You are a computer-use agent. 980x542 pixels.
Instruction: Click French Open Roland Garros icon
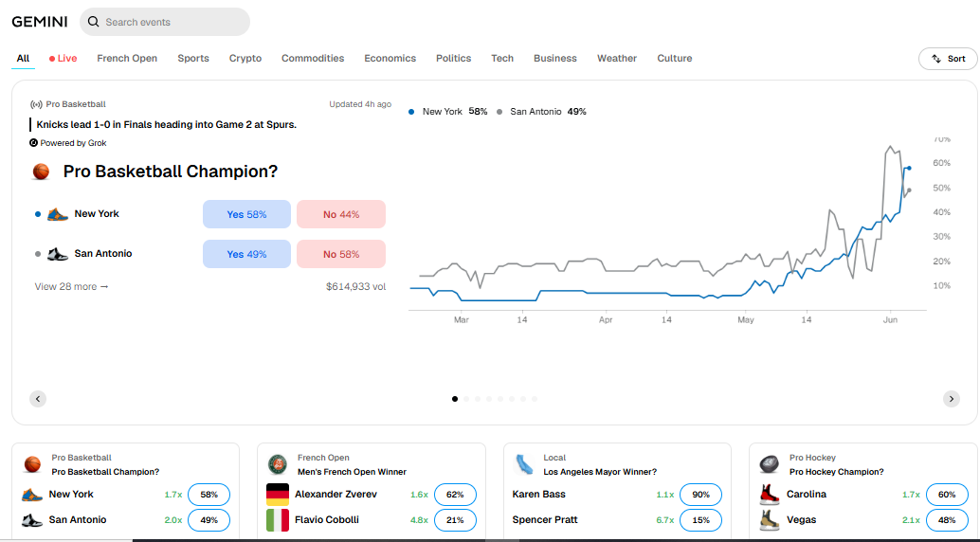click(278, 464)
